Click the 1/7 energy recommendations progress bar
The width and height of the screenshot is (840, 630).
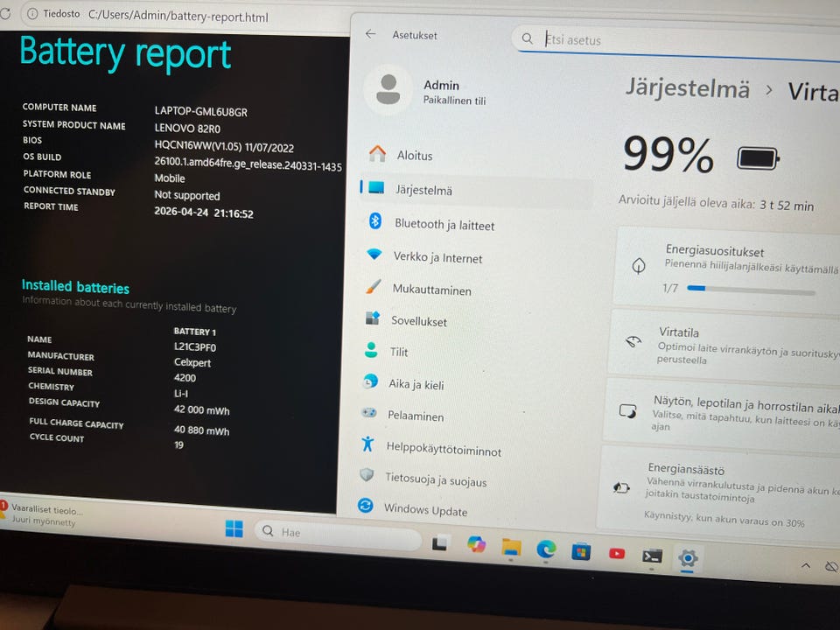[x=751, y=290]
